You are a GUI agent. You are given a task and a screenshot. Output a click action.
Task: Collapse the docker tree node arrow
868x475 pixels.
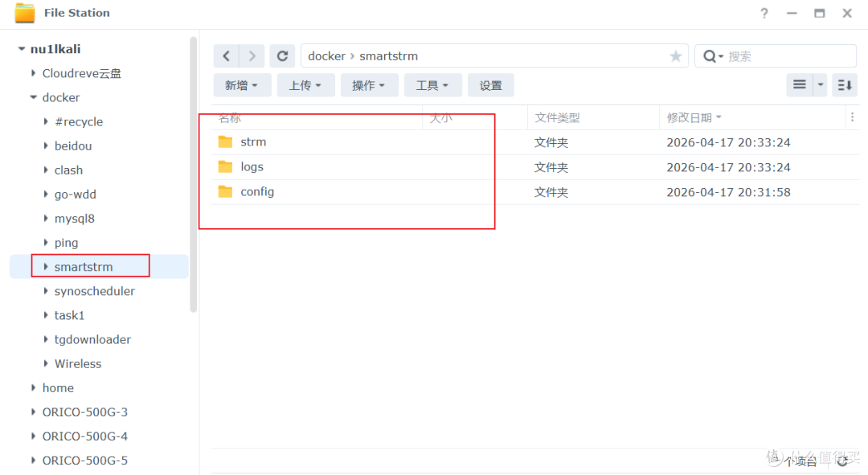(x=33, y=97)
